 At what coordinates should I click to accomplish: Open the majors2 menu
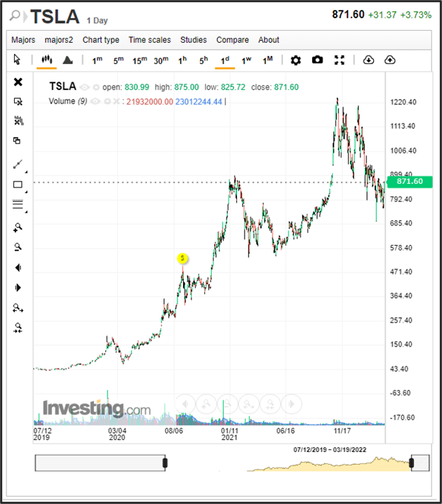pyautogui.click(x=59, y=40)
